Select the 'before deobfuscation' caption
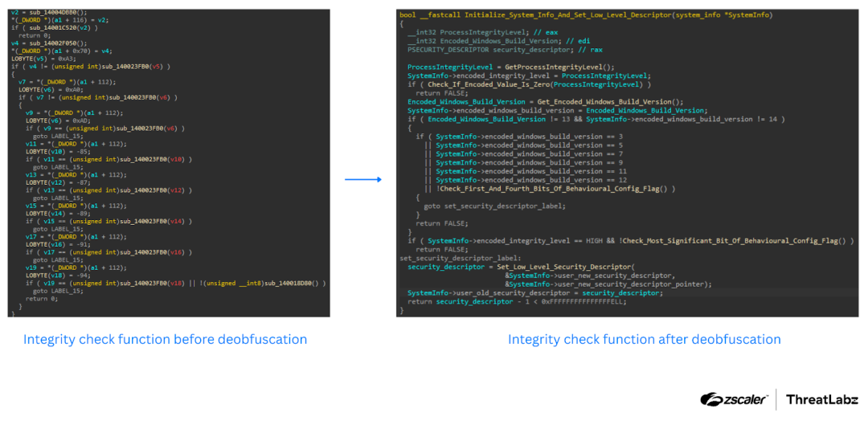Viewport: 868px width, 425px height. (x=165, y=339)
